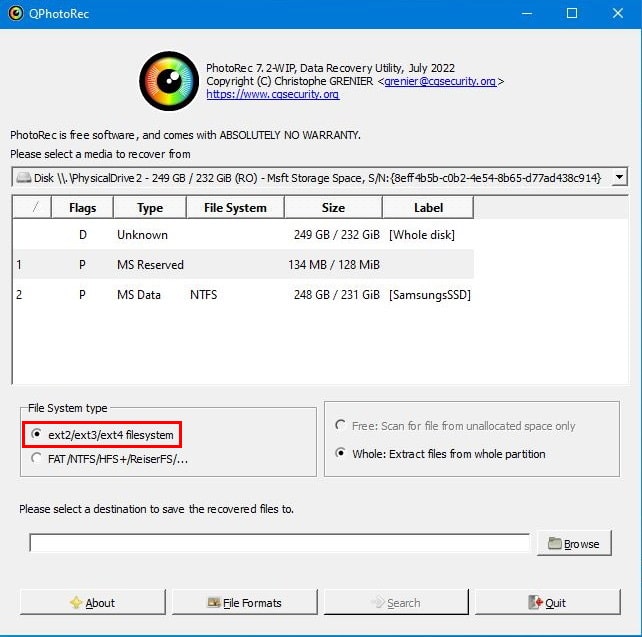Image resolution: width=642 pixels, height=637 pixels.
Task: Sort partitions by Flags column header
Action: pyautogui.click(x=82, y=208)
